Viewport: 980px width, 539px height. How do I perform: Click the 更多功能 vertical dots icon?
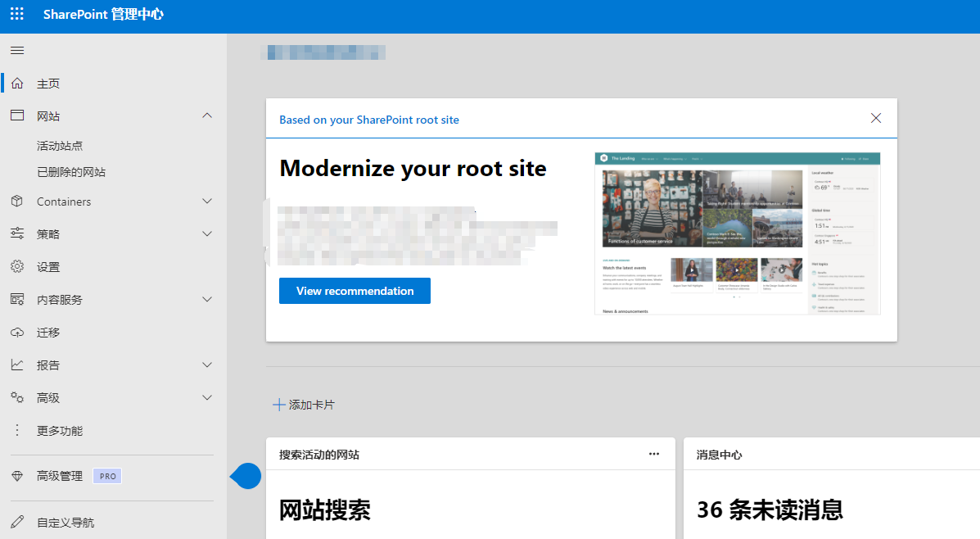[17, 431]
